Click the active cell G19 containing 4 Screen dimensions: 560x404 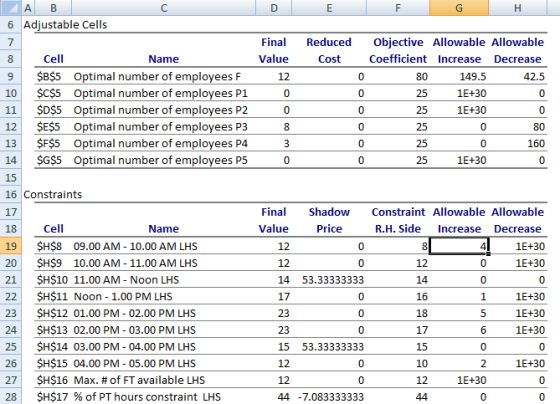coord(459,246)
